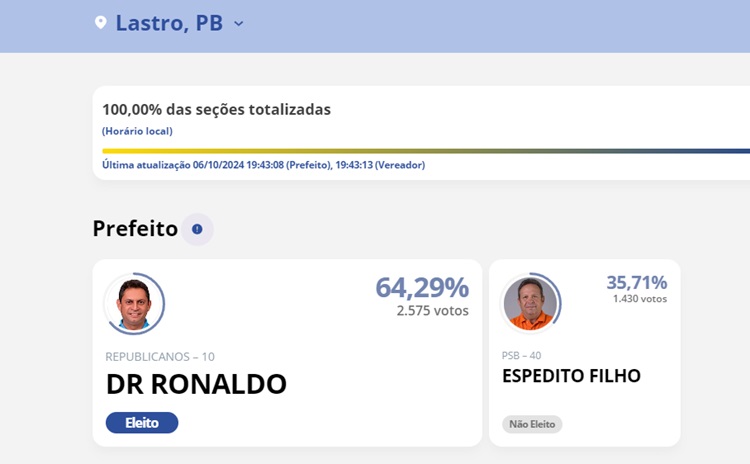Click the 35,71% vote percentage

tap(636, 282)
